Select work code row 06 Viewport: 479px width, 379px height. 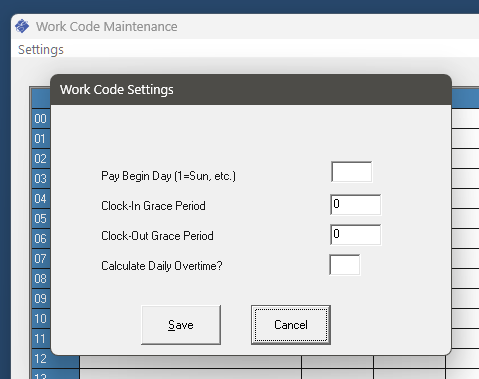coord(41,239)
